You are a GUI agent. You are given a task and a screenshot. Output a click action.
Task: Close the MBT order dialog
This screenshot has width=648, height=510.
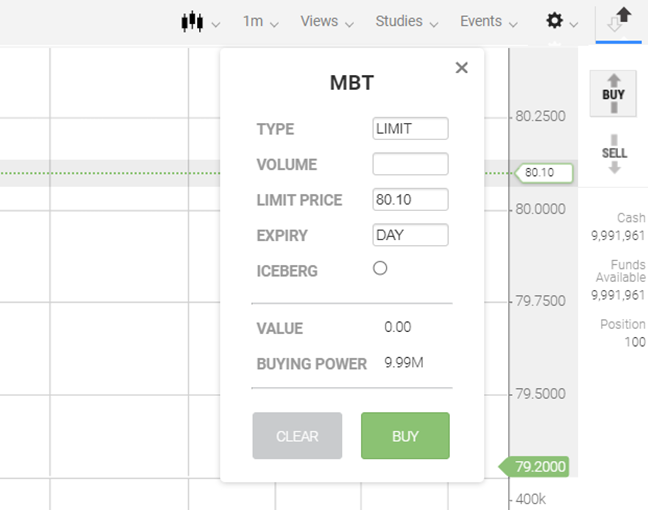[x=461, y=68]
